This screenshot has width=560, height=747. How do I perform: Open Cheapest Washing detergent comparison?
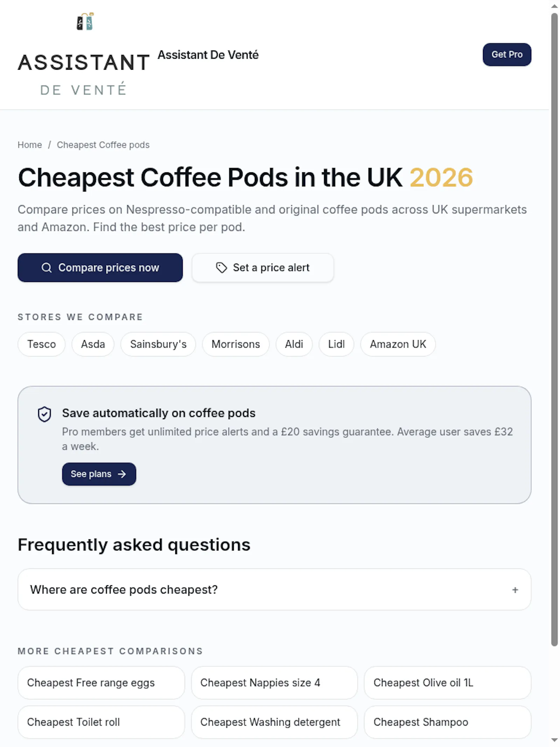pyautogui.click(x=274, y=722)
